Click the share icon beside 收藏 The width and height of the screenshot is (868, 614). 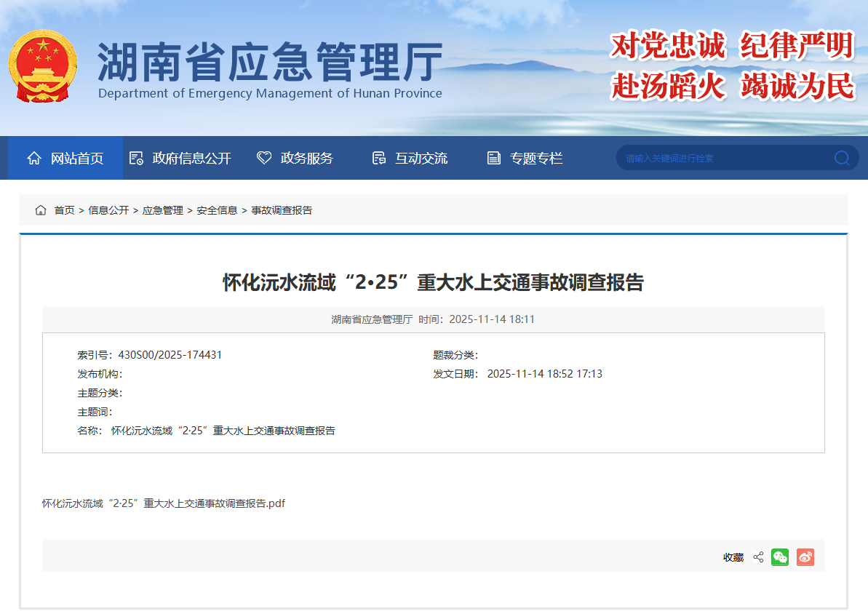[x=758, y=557]
